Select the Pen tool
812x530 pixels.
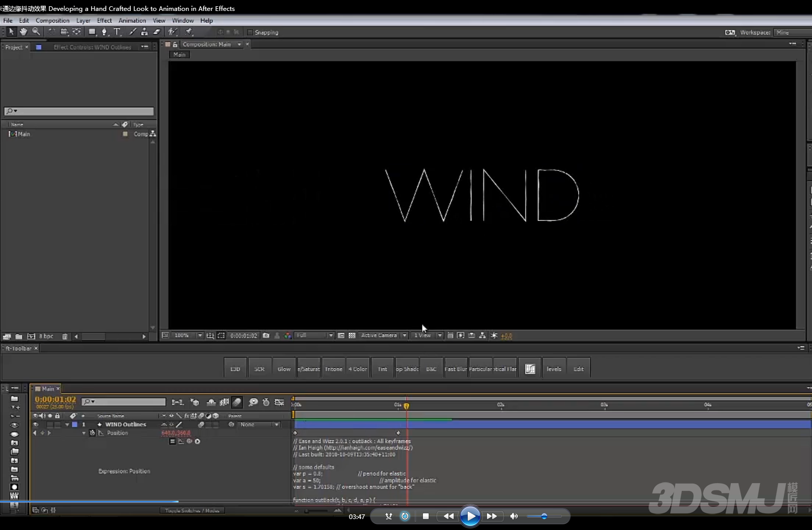[104, 32]
